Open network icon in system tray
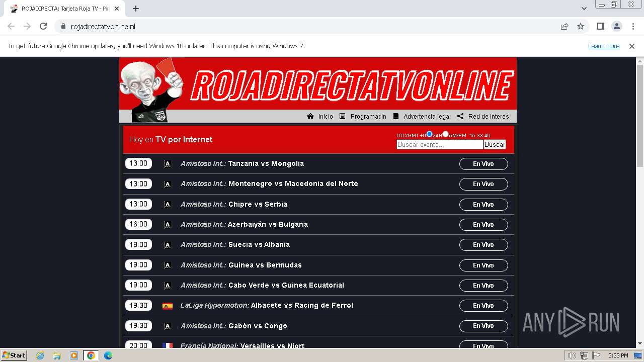644x362 pixels. [584, 355]
